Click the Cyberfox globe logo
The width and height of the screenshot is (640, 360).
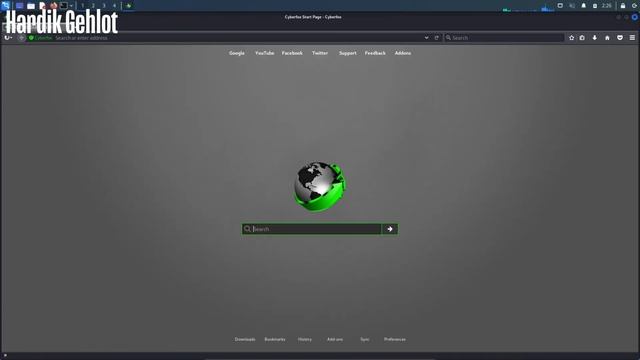(320, 186)
